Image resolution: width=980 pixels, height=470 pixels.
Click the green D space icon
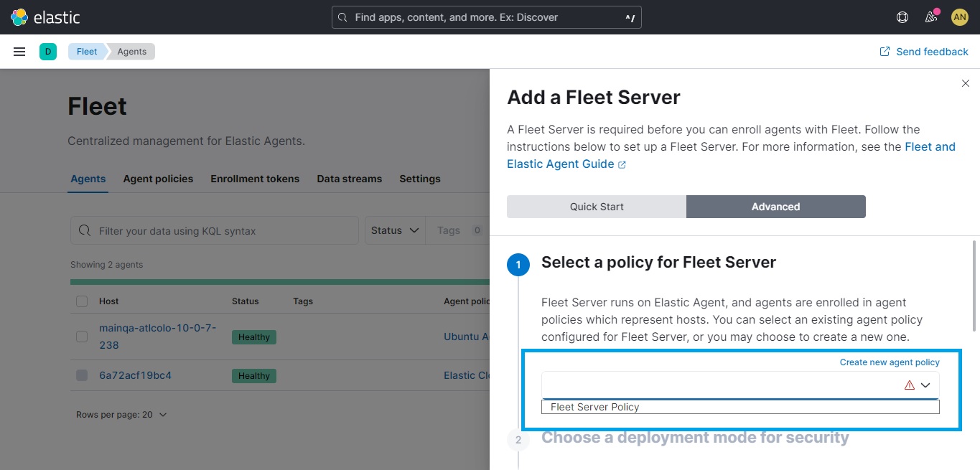click(x=47, y=51)
